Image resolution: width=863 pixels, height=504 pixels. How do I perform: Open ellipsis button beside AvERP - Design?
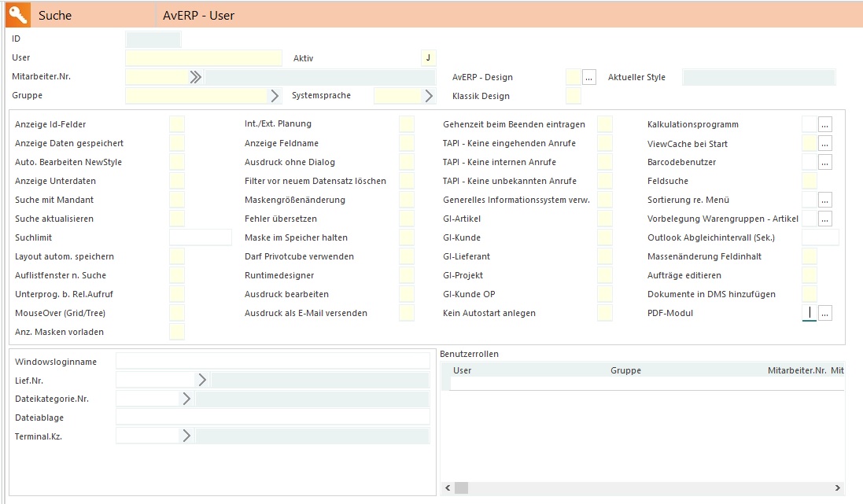[589, 77]
